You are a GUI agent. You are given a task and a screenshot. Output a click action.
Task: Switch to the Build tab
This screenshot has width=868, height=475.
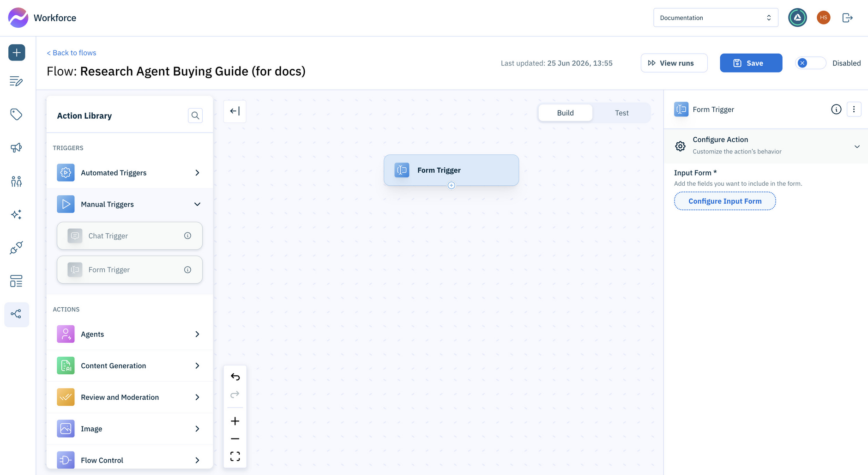tap(566, 113)
